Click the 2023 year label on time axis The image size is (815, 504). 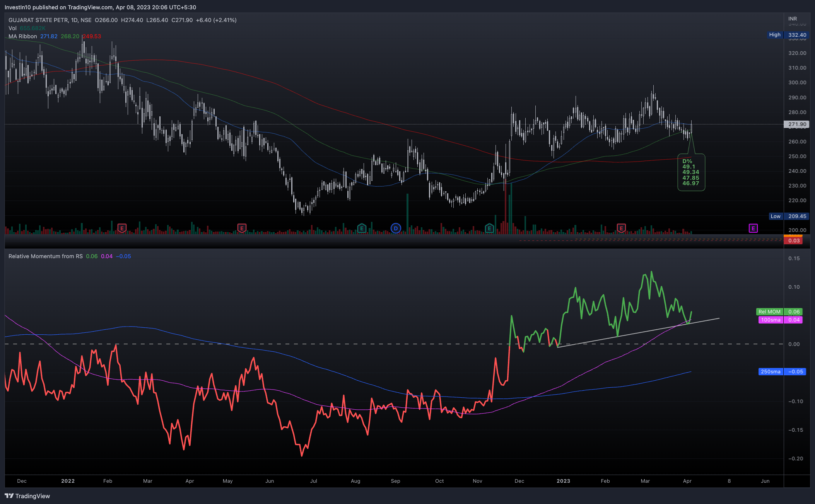(564, 481)
